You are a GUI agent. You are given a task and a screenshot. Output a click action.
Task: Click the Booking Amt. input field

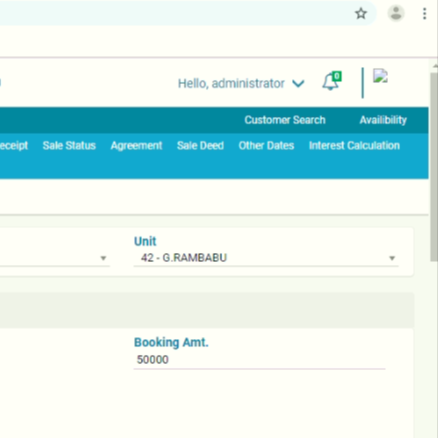coord(259,360)
